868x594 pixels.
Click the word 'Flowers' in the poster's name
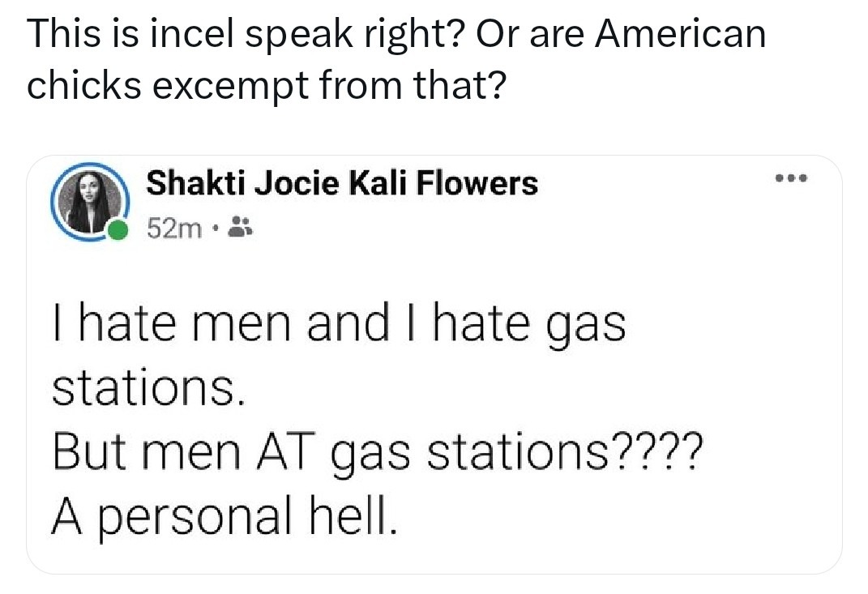[x=477, y=183]
